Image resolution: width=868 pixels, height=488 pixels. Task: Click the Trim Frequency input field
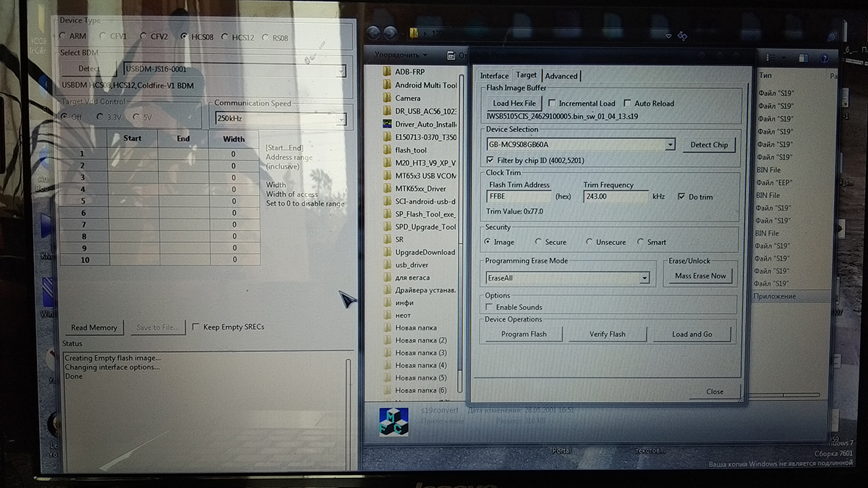(615, 197)
